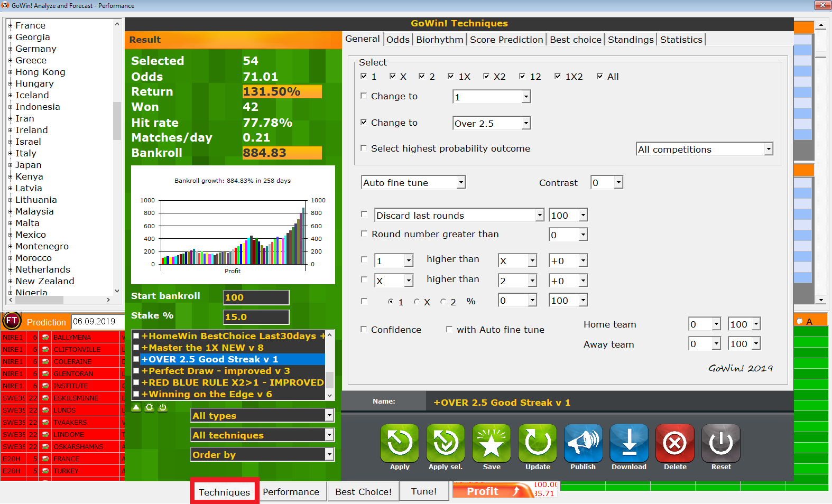The image size is (832, 504).
Task: Open the Statistics tab
Action: [681, 40]
